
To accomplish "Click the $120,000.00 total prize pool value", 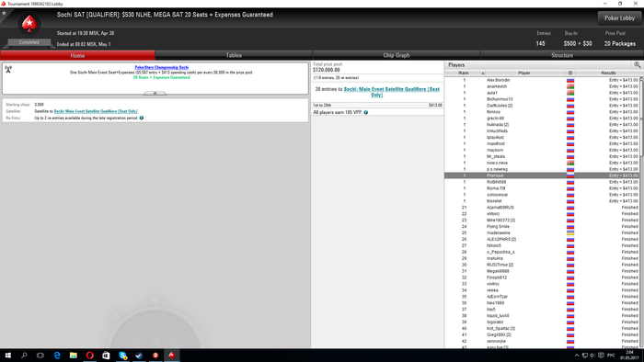I will (x=326, y=70).
